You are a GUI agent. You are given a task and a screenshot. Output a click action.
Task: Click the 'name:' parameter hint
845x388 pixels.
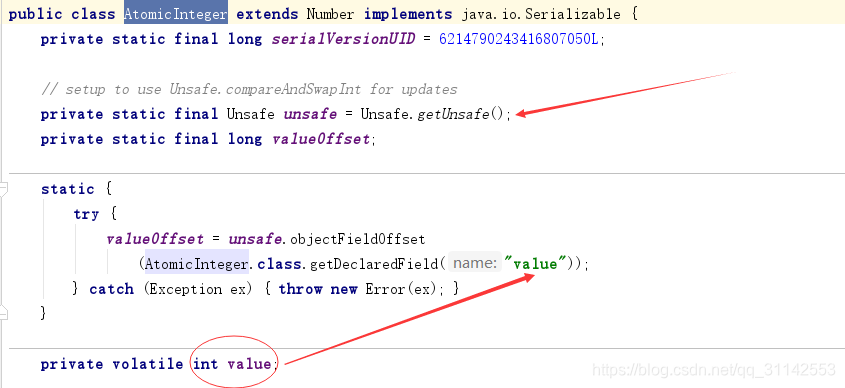[x=475, y=264]
